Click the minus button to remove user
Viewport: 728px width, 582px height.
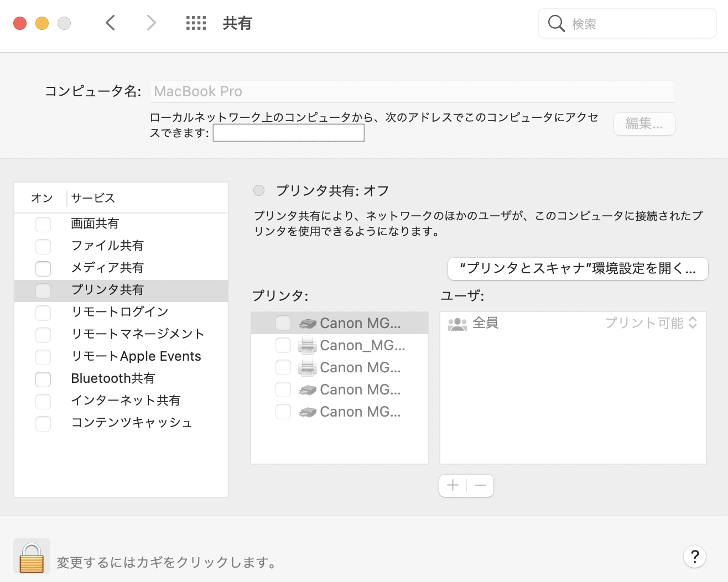480,486
